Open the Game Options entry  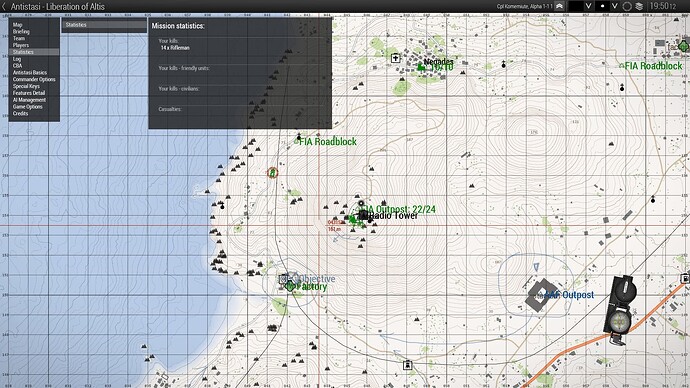[x=27, y=106]
